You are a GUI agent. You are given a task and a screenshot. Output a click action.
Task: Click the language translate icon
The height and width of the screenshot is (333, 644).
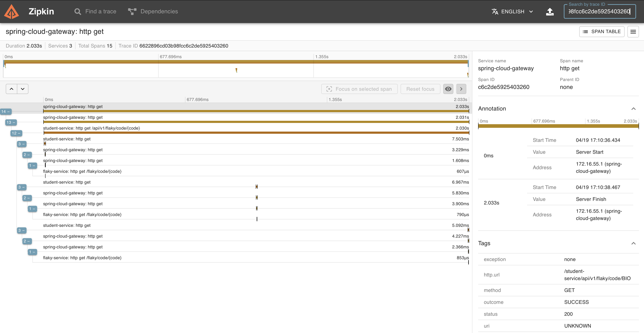tap(495, 12)
